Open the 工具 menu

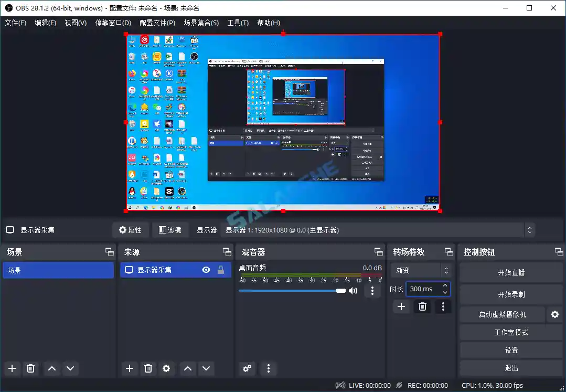238,23
